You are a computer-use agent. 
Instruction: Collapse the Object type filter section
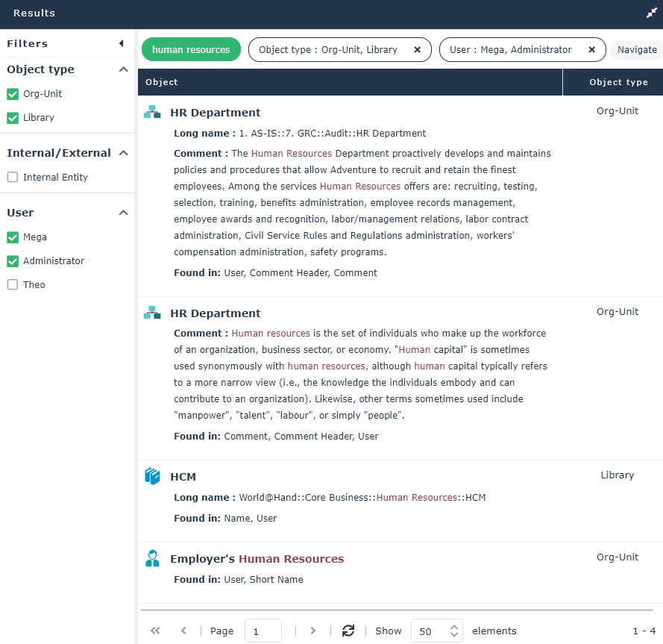point(123,69)
